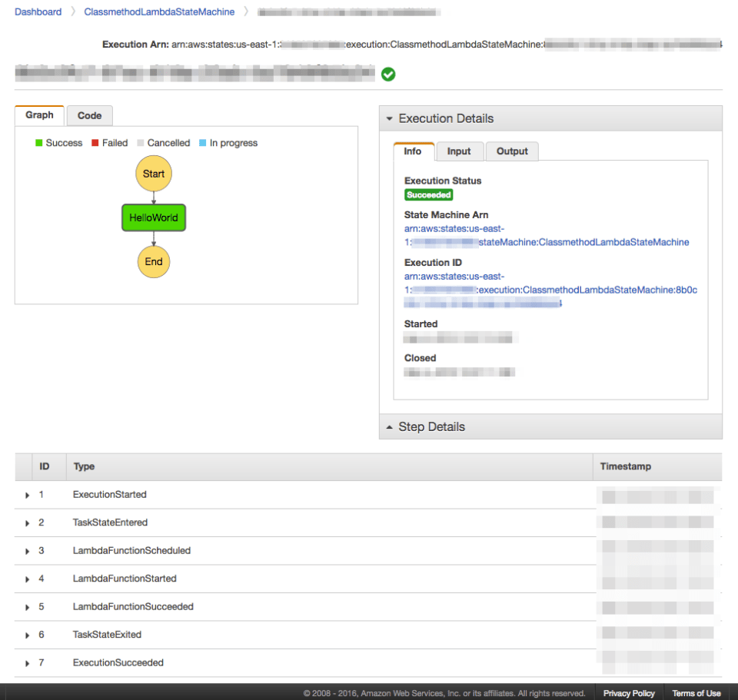Expand the TaskStateEntered event row
Screen dimensions: 738x700
point(28,523)
